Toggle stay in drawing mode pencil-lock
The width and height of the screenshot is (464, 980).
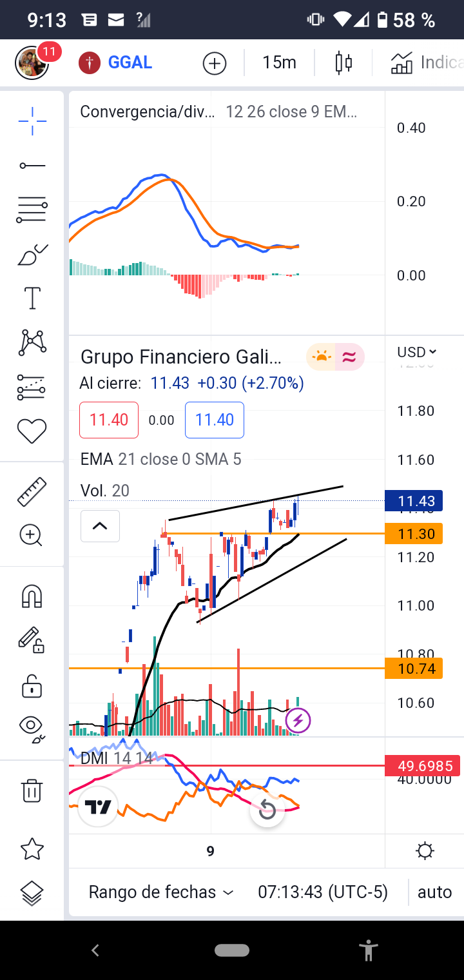coord(31,640)
